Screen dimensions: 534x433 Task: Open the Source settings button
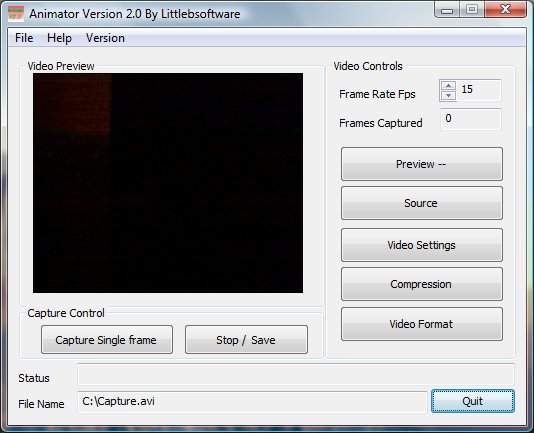click(x=422, y=203)
